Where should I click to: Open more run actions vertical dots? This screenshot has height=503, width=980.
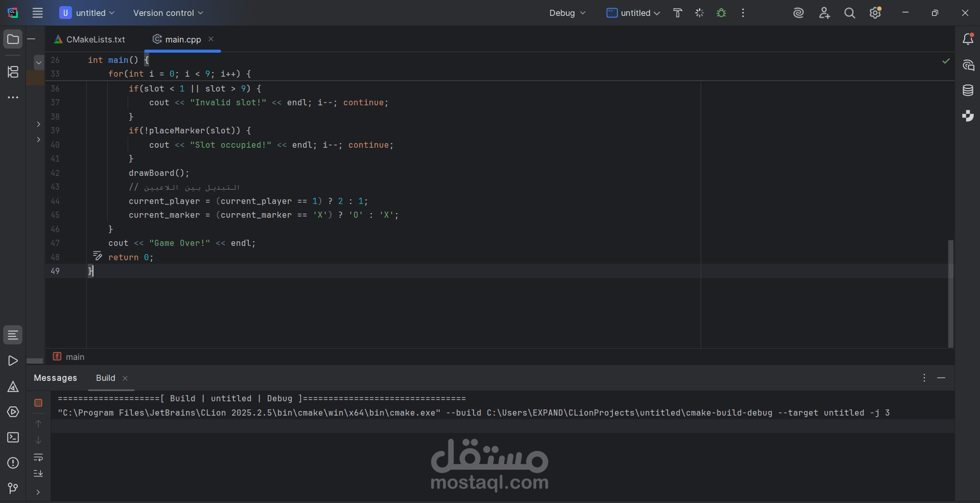pos(743,13)
